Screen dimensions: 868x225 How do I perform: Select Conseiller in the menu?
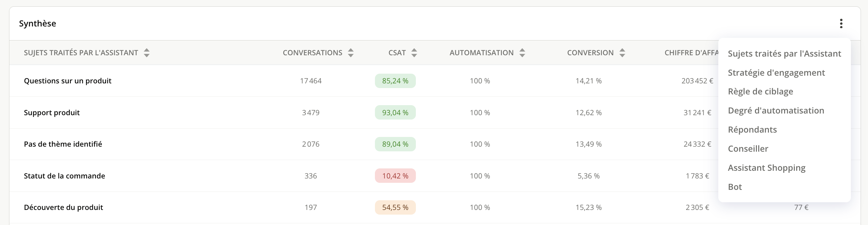point(748,149)
